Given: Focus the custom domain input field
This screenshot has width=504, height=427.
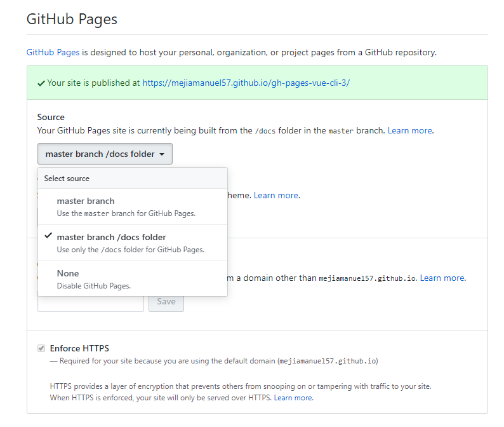Looking at the screenshot, I should [x=91, y=304].
